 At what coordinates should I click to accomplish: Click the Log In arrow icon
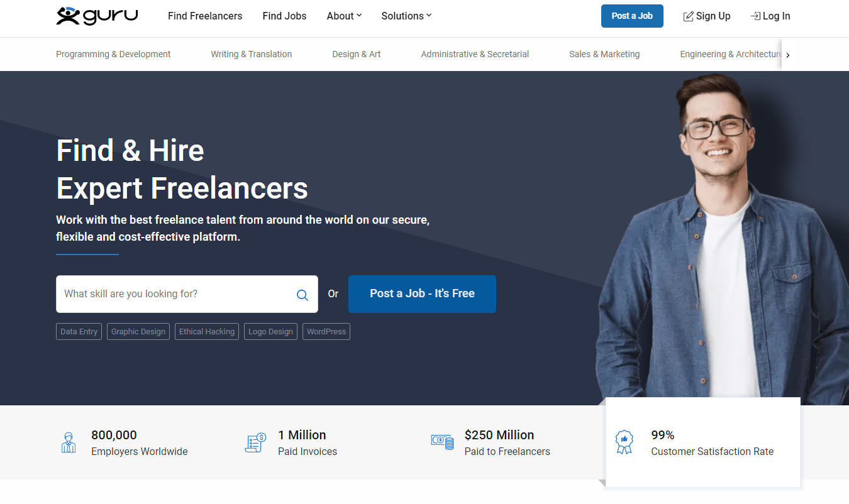(x=755, y=16)
